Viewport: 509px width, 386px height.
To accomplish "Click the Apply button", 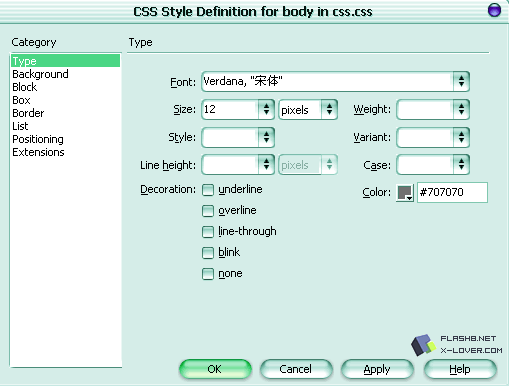I will 377,369.
